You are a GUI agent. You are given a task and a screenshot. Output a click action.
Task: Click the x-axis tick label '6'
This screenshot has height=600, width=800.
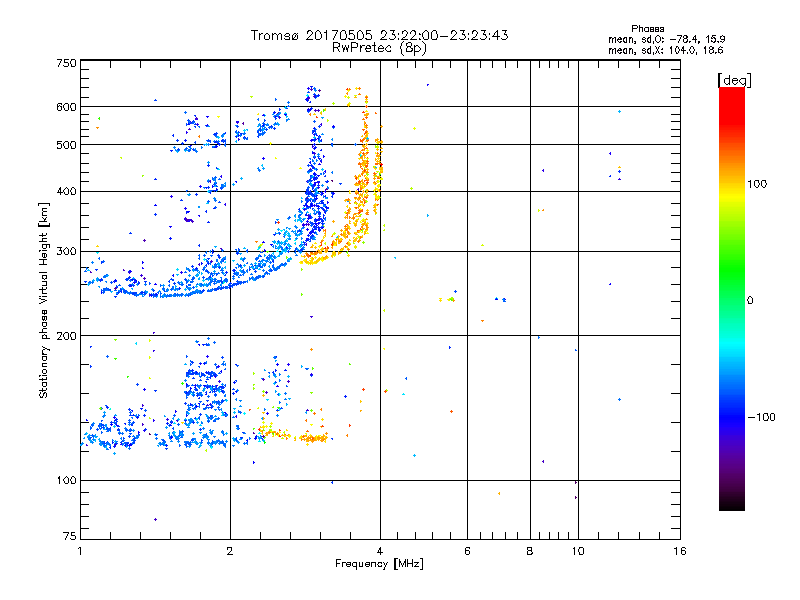467,551
